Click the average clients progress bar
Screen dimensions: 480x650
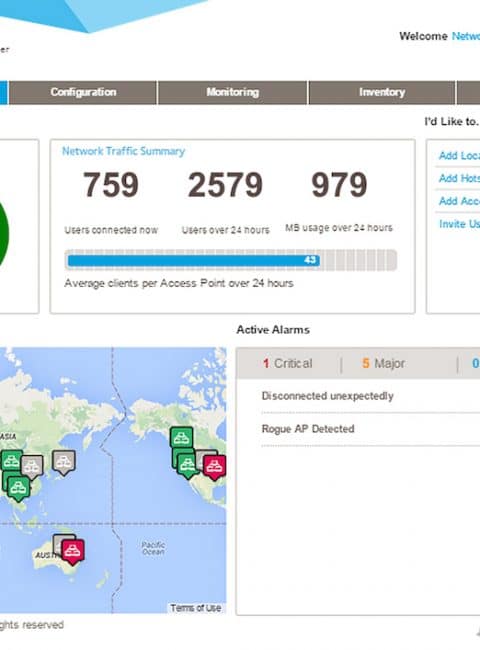(230, 260)
